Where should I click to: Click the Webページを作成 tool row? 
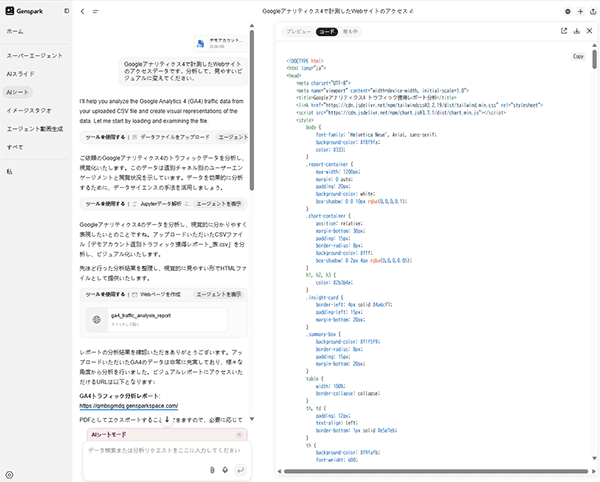tap(164, 294)
